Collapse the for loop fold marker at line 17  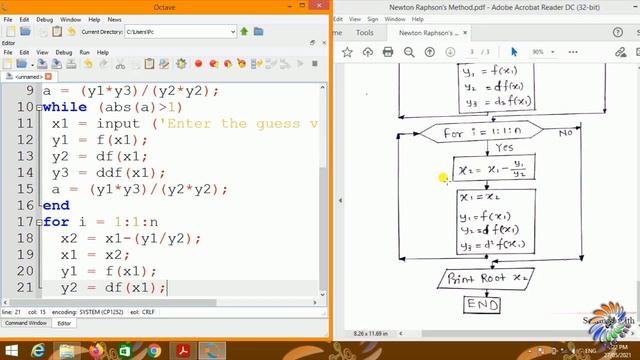coord(39,222)
